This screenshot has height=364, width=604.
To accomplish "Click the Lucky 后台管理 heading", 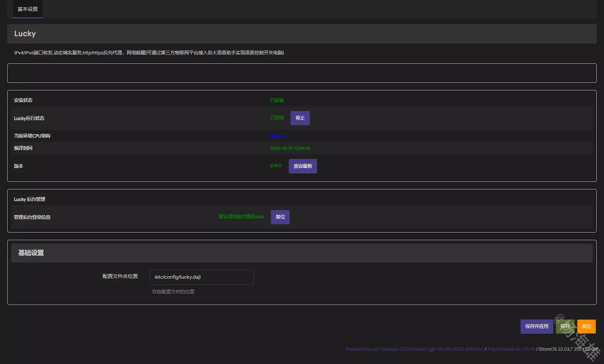I will tap(30, 199).
